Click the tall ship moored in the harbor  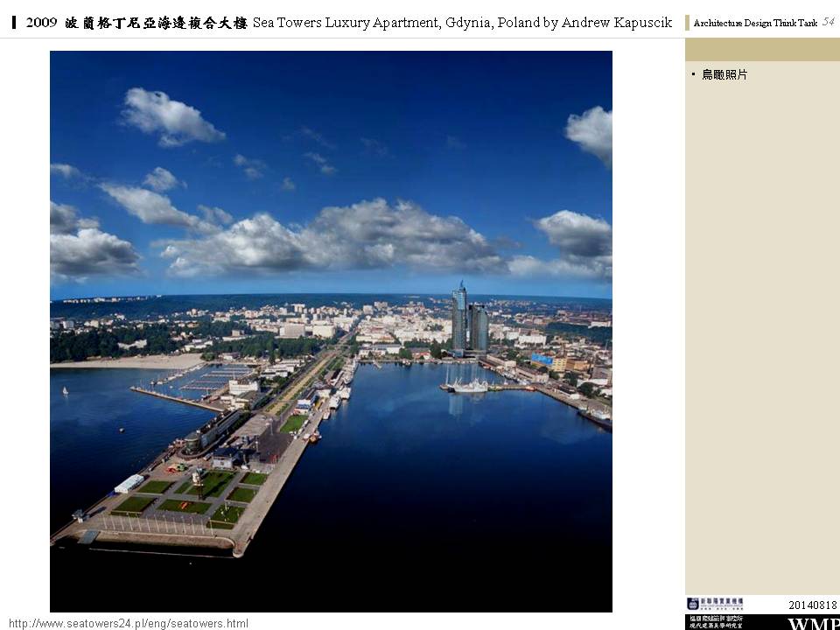click(x=471, y=384)
